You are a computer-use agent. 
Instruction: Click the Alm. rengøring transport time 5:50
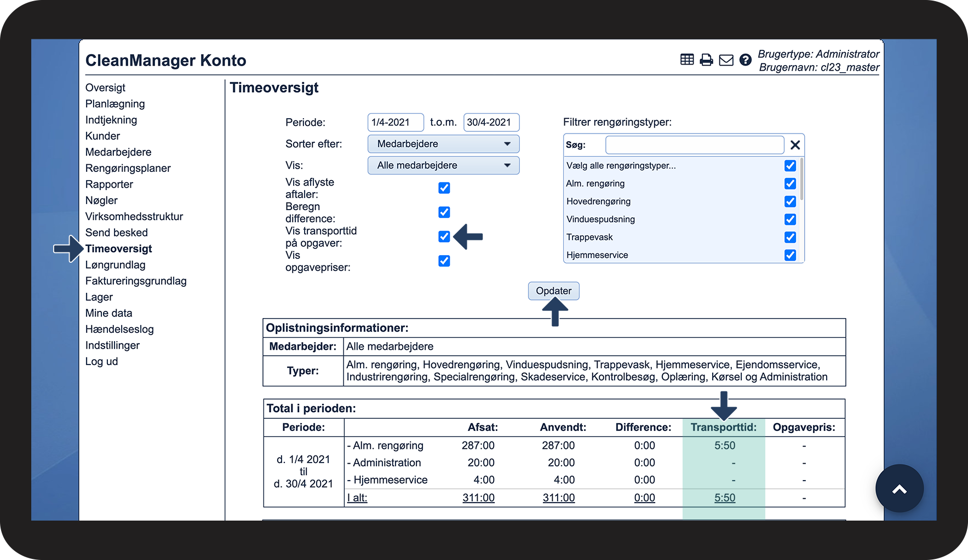click(725, 446)
